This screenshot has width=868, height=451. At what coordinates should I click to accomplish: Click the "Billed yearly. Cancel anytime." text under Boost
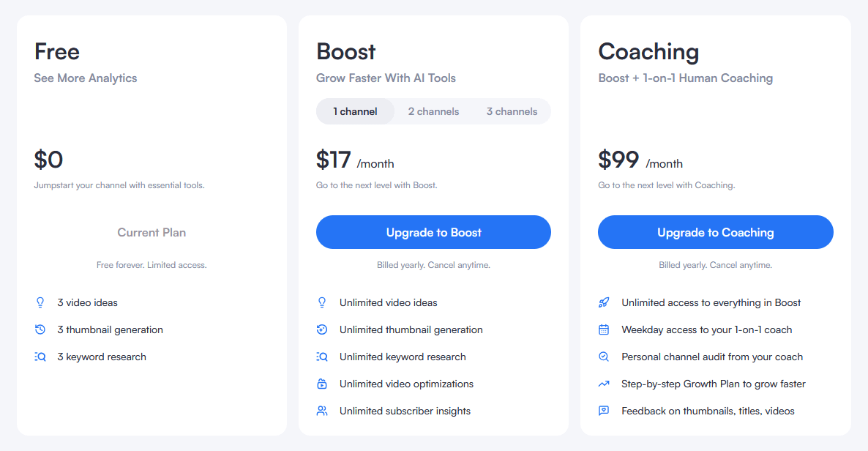click(x=433, y=265)
